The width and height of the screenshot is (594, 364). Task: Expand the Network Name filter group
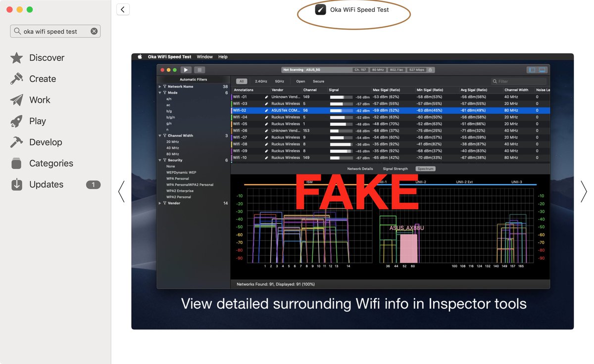160,87
